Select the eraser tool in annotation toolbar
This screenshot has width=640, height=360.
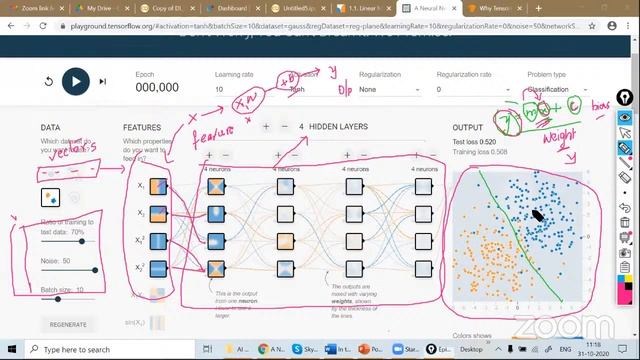(624, 178)
